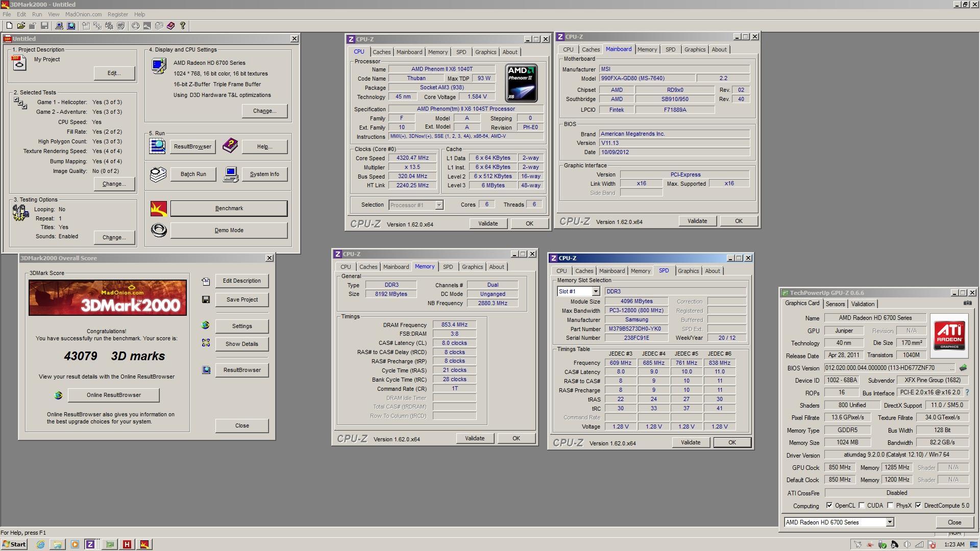Click the volume speaker icon in system tray
The width and height of the screenshot is (980, 551).
click(x=907, y=544)
